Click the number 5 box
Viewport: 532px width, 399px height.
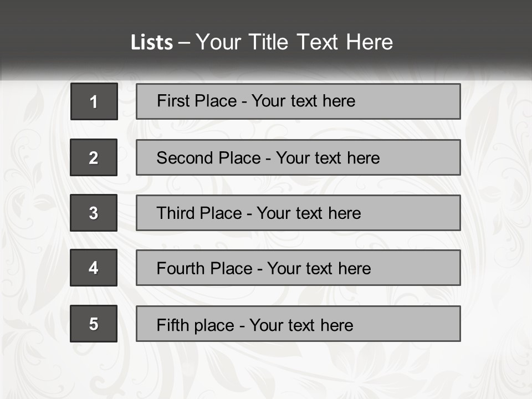[x=94, y=324]
